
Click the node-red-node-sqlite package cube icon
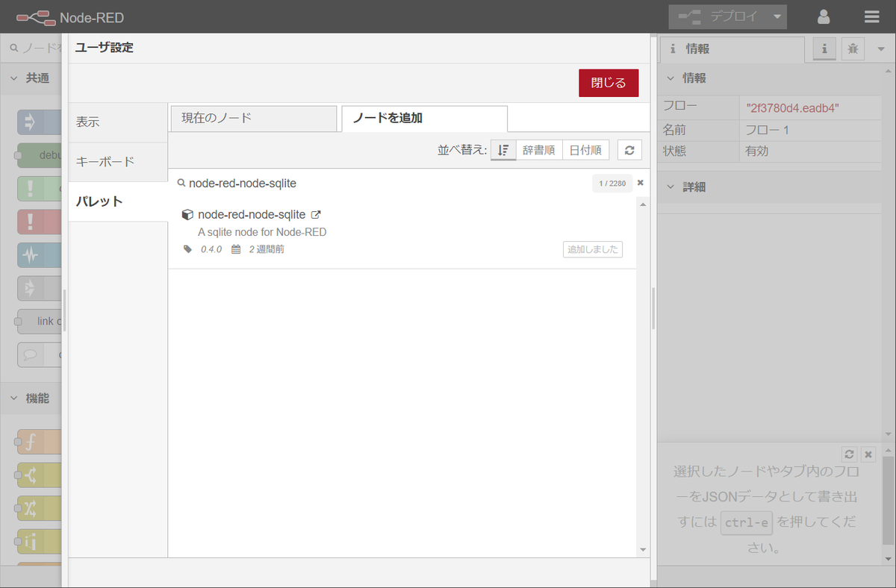click(x=187, y=215)
